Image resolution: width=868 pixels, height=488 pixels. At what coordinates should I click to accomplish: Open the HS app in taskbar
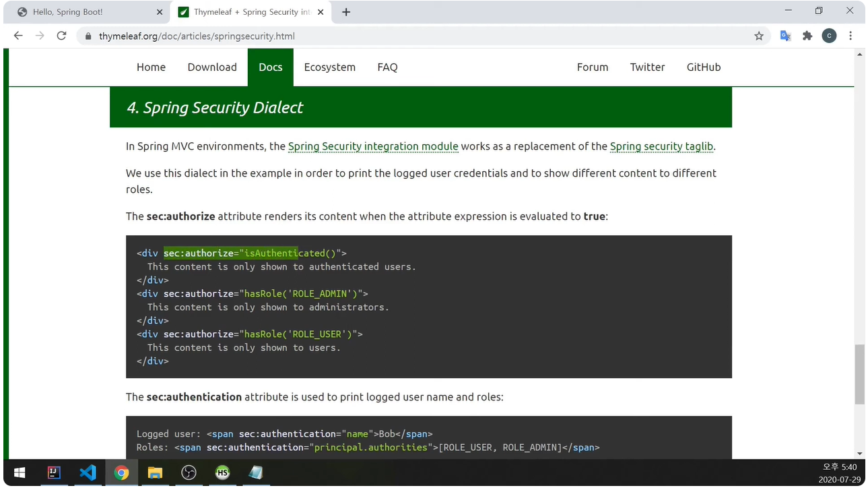[x=222, y=473]
